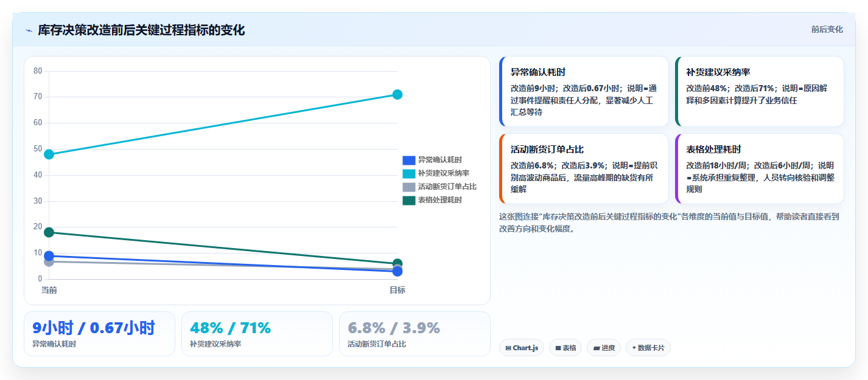
Task: Select the 进度 tag chip
Action: [604, 348]
